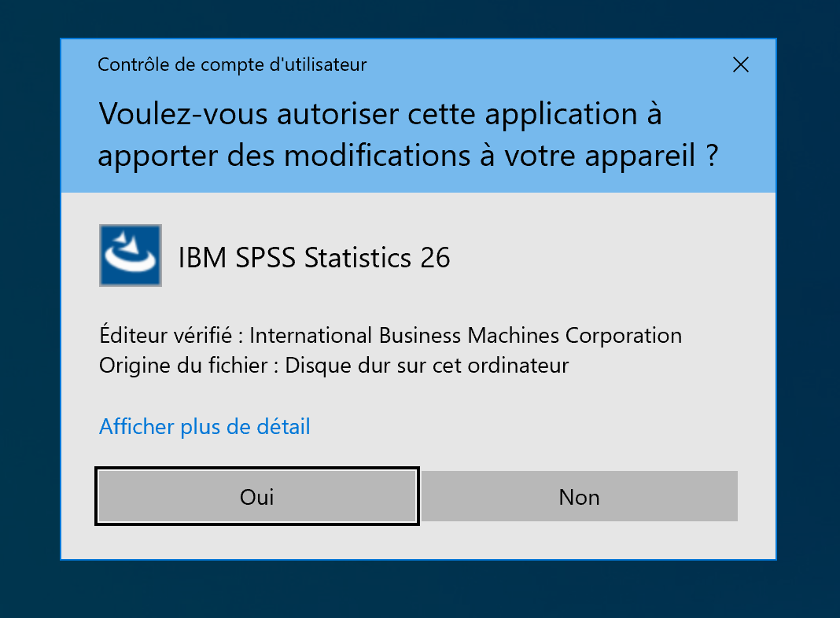The width and height of the screenshot is (840, 618).
Task: Select International Business Machines Corporation publisher name
Action: pos(465,337)
